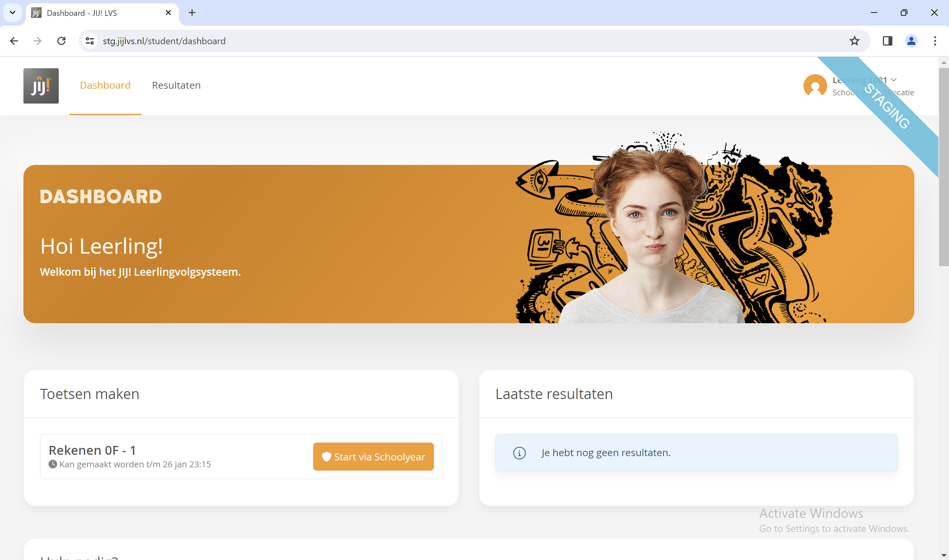Viewport: 949px width, 560px height.
Task: View site information icon in address bar
Action: 90,41
